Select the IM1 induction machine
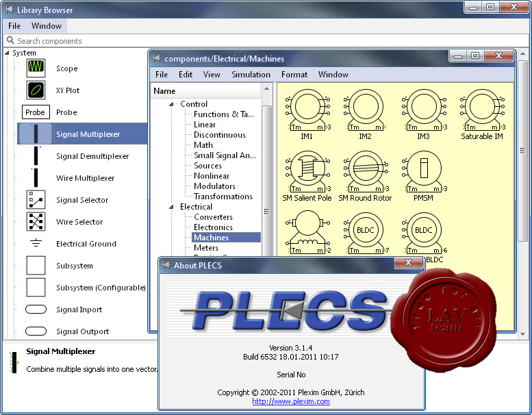 307,110
